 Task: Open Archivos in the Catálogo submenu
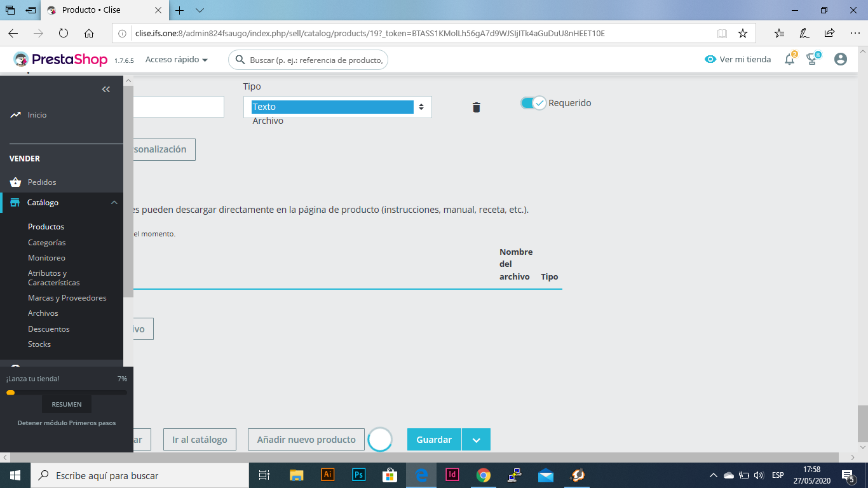click(x=43, y=313)
